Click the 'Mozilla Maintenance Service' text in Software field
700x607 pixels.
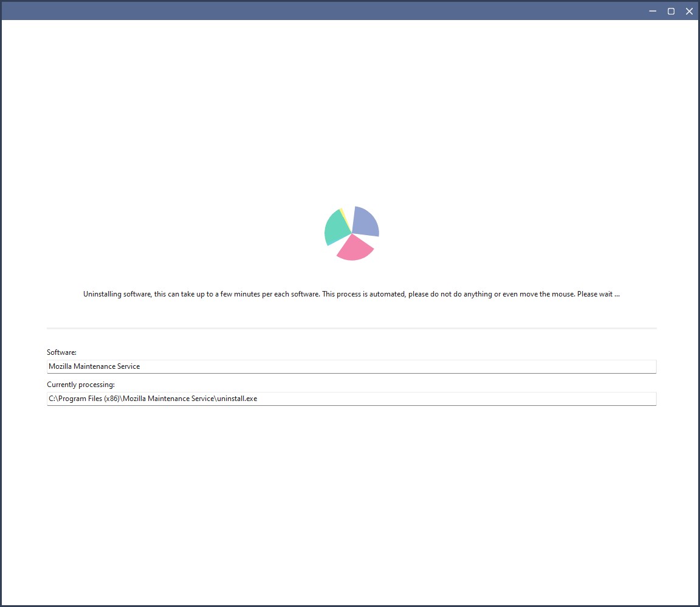(94, 366)
